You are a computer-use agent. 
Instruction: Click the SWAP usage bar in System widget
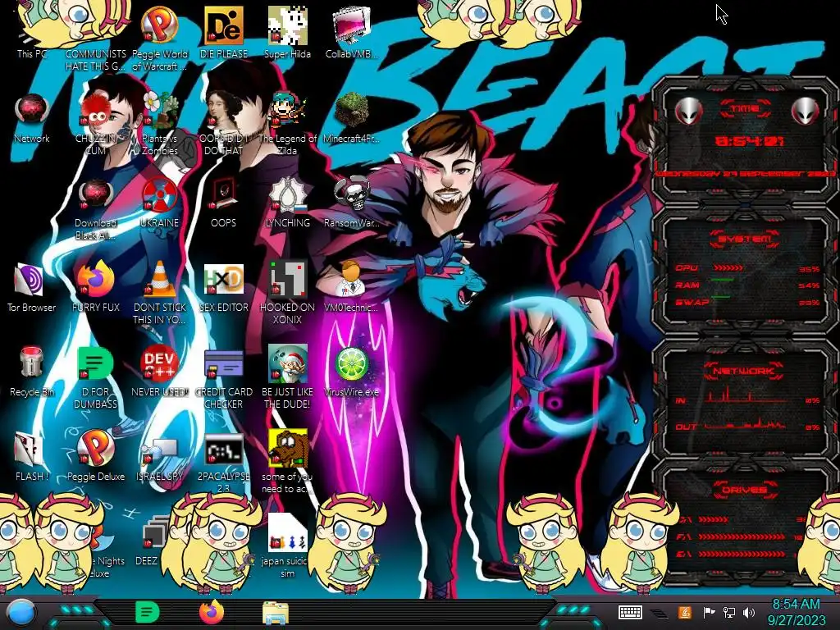(721, 296)
